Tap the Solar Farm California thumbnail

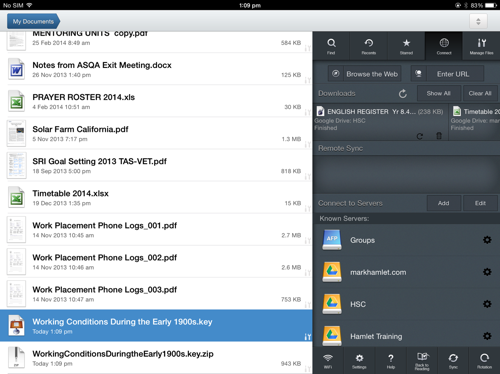click(x=16, y=134)
